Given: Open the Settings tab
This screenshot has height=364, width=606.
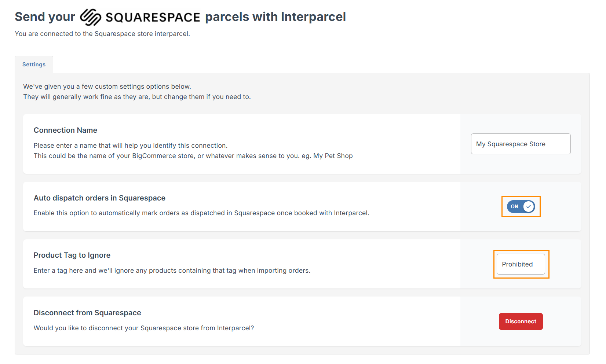Looking at the screenshot, I should coord(34,65).
